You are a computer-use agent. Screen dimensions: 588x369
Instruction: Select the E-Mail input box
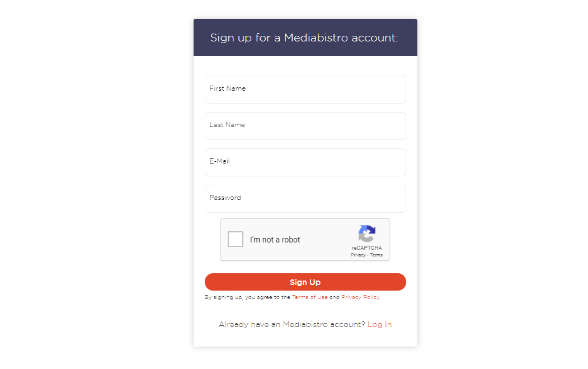pos(305,162)
